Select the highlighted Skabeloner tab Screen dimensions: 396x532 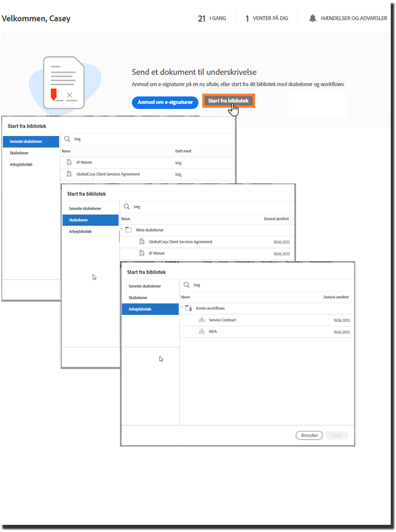click(90, 220)
